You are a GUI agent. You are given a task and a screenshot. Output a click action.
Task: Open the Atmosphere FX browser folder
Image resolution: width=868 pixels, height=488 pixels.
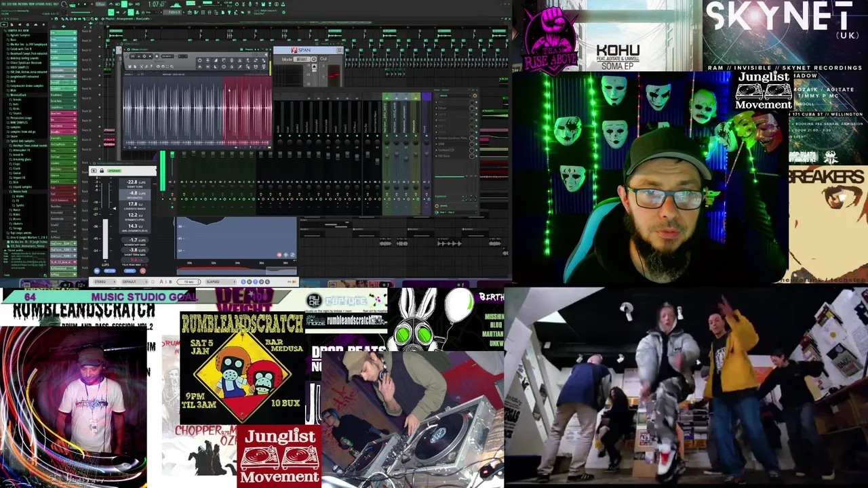pos(20,150)
